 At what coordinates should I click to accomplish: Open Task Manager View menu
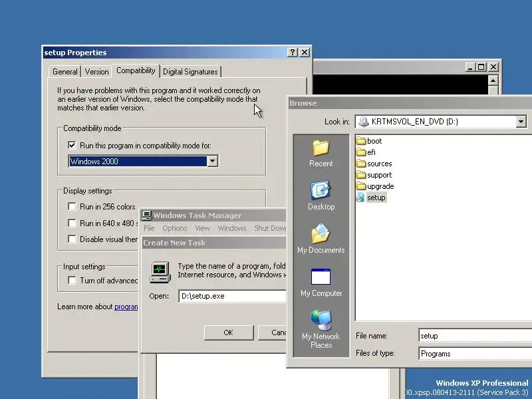pos(202,228)
